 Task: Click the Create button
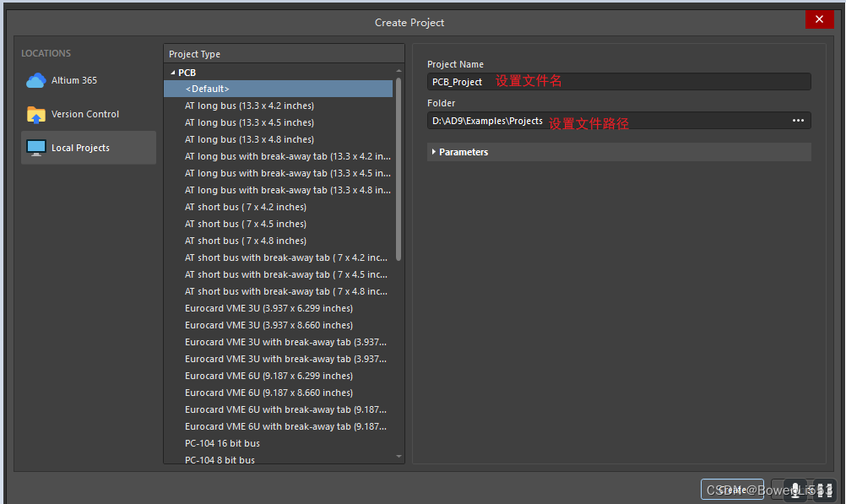click(x=732, y=490)
